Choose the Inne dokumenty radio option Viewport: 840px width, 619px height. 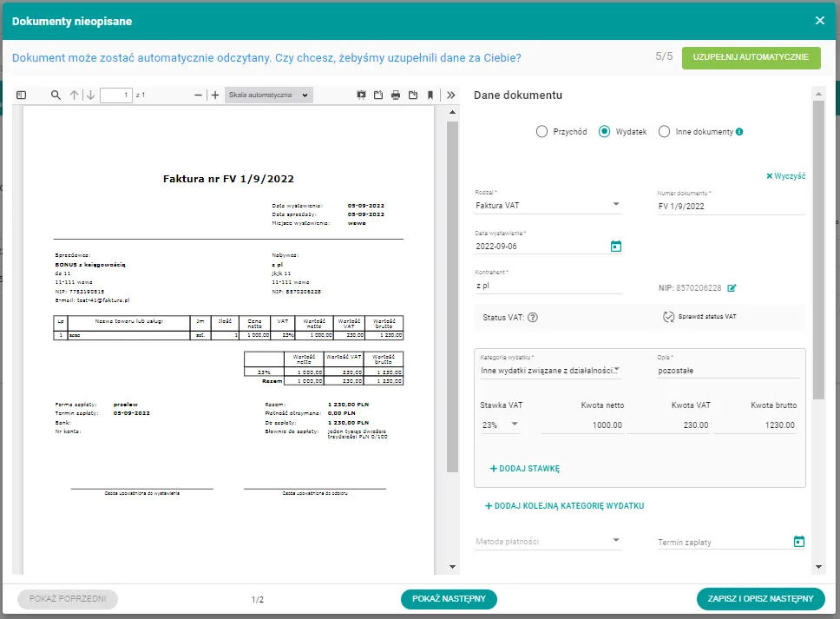coord(665,132)
